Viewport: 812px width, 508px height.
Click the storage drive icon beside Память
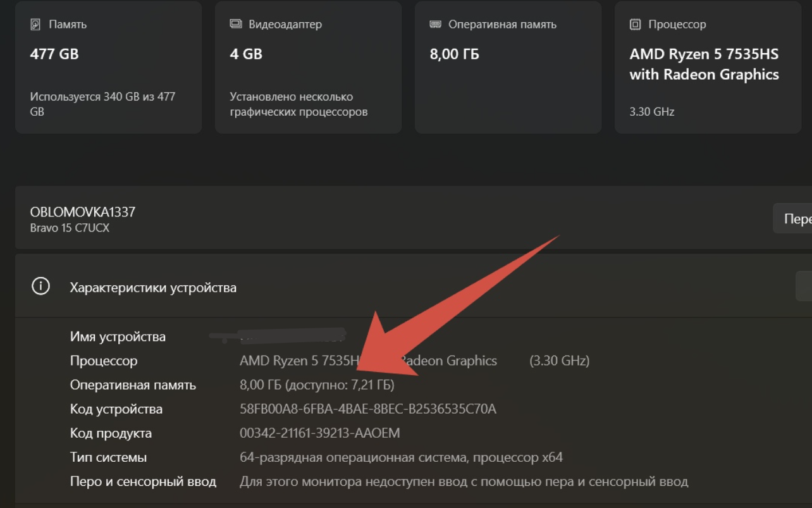pyautogui.click(x=35, y=25)
